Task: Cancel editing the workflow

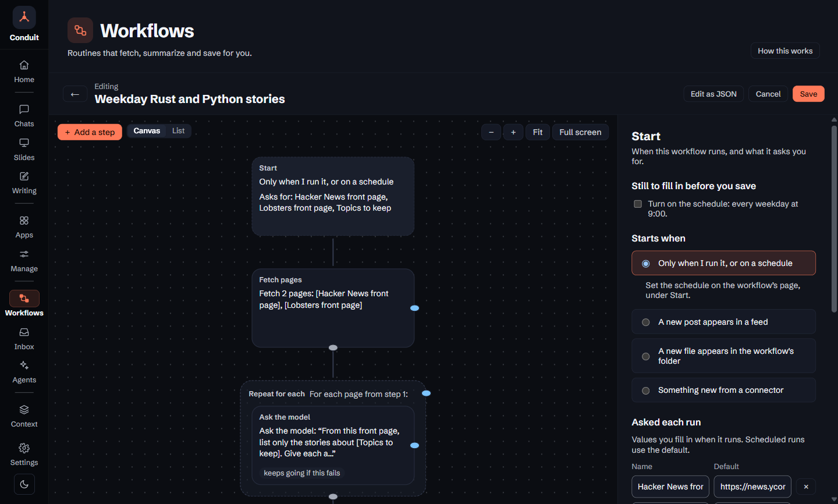Action: coord(768,94)
